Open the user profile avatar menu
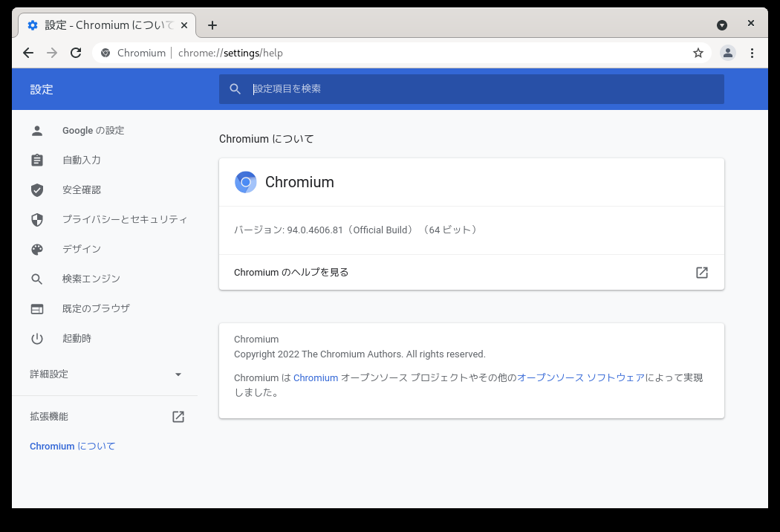 click(x=728, y=53)
